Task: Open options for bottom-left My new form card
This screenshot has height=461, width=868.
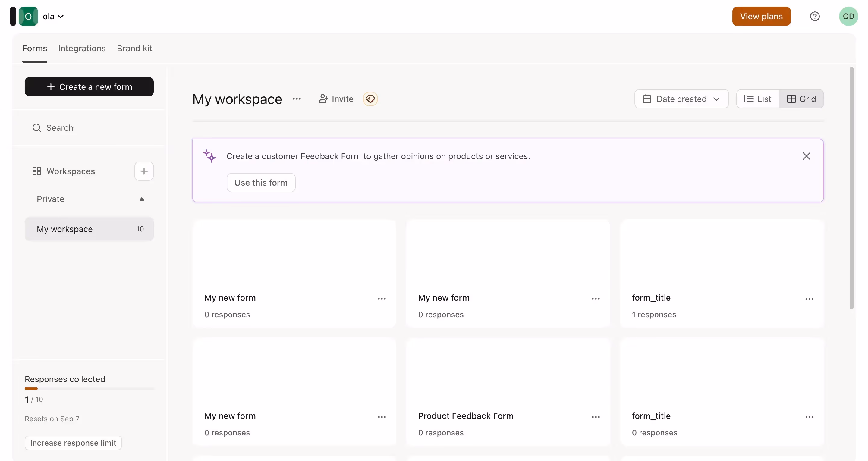Action: (382, 417)
